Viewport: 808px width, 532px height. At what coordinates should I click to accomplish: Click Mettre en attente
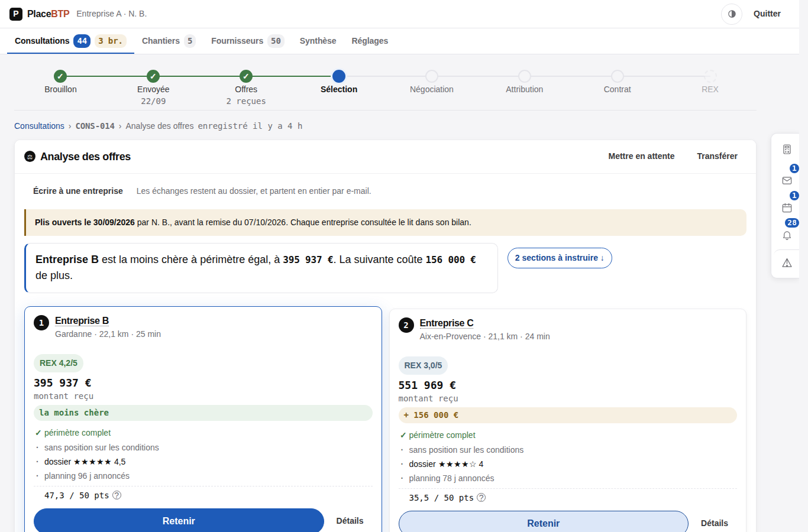coord(641,156)
